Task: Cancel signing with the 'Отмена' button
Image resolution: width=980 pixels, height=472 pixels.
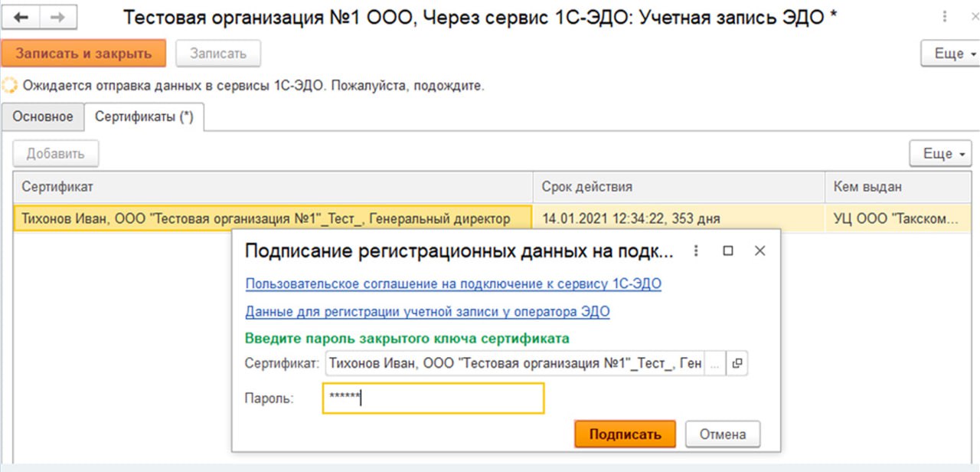Action: (722, 434)
